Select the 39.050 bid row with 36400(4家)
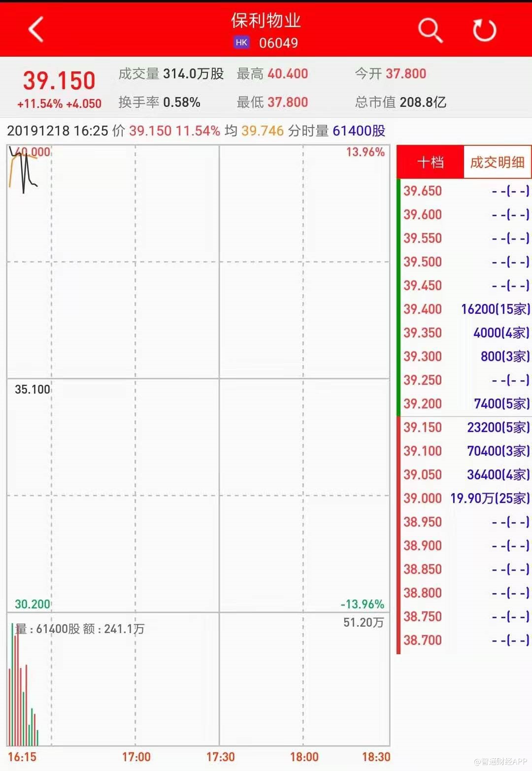Screen dimensions: 532x771 (x=465, y=474)
